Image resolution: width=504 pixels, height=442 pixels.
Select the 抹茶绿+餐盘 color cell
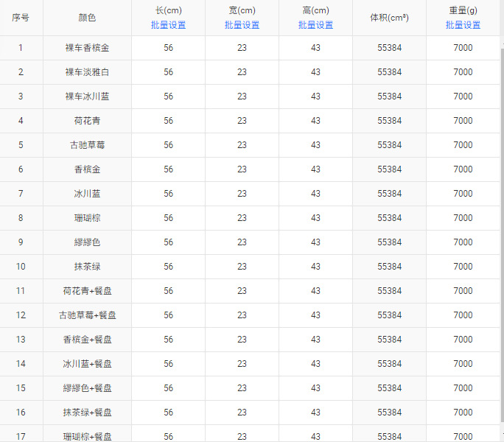tap(87, 413)
